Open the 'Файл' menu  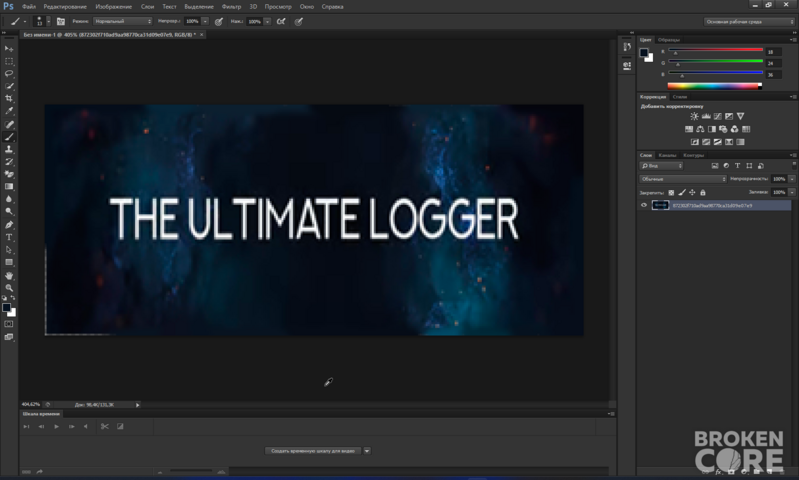[x=29, y=7]
